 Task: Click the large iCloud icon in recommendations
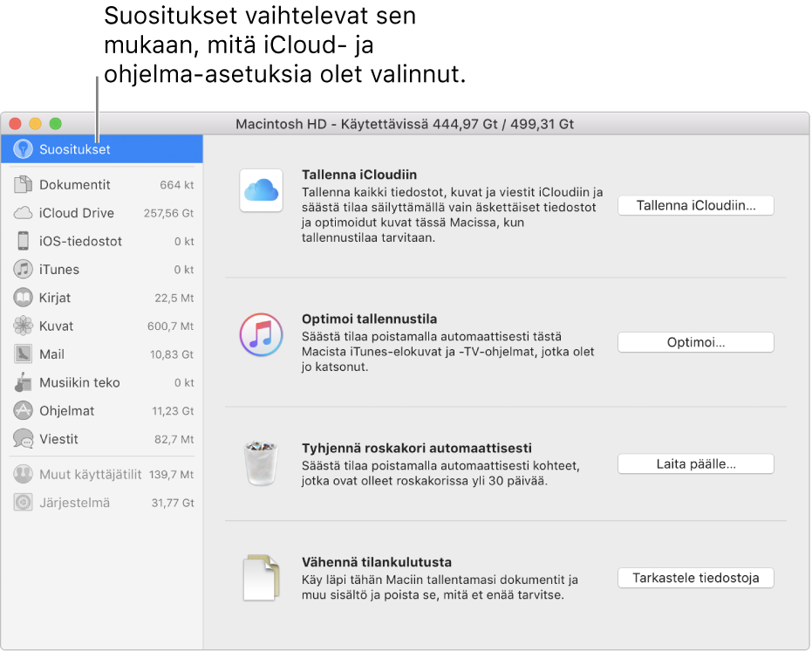261,190
